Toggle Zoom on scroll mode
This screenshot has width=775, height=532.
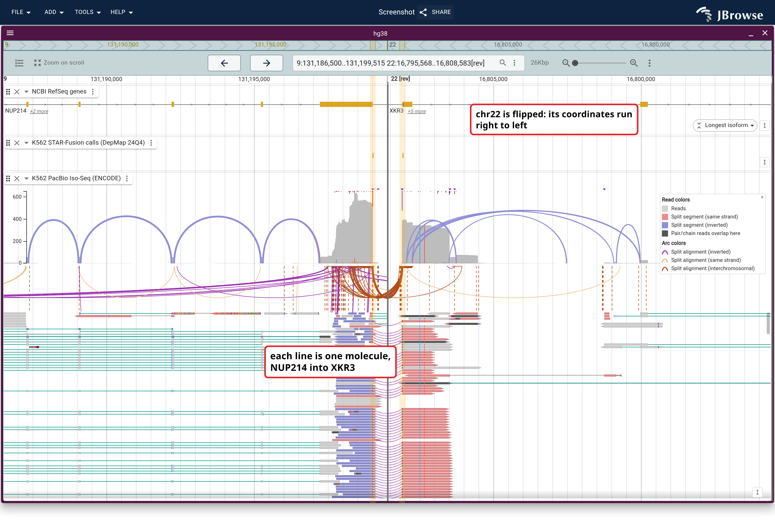pos(59,63)
